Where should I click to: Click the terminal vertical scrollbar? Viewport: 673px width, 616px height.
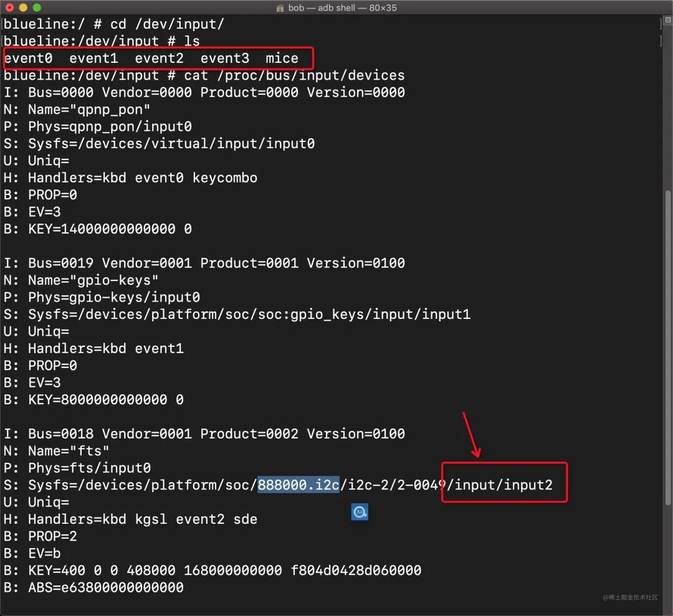pos(668,348)
